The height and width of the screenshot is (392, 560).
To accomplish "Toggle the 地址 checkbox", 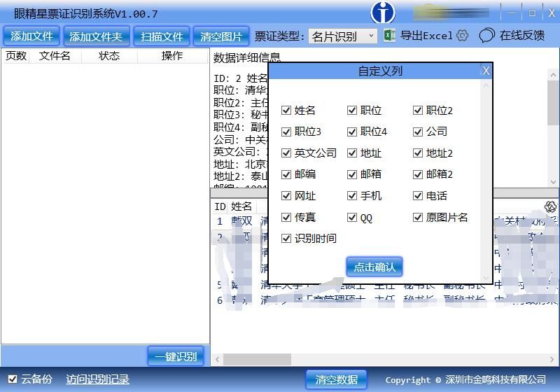I will point(352,153).
